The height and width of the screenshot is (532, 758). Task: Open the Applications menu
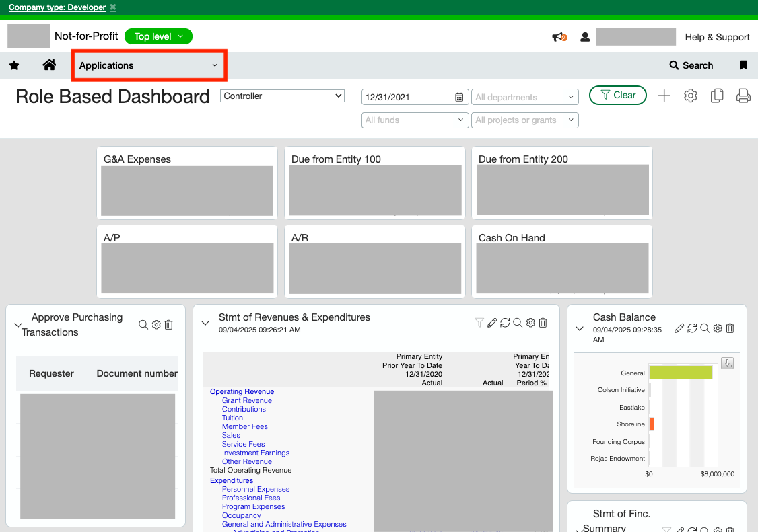coord(149,65)
